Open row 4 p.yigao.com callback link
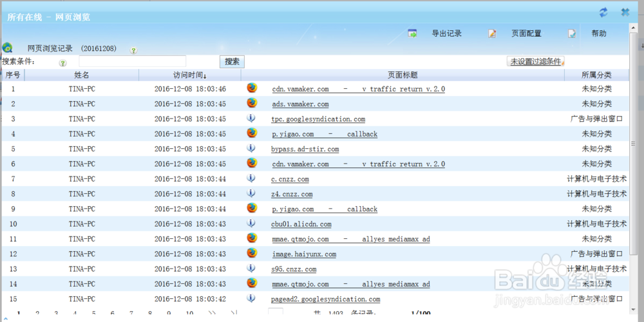Image resolution: width=644 pixels, height=322 pixels. pos(325,135)
